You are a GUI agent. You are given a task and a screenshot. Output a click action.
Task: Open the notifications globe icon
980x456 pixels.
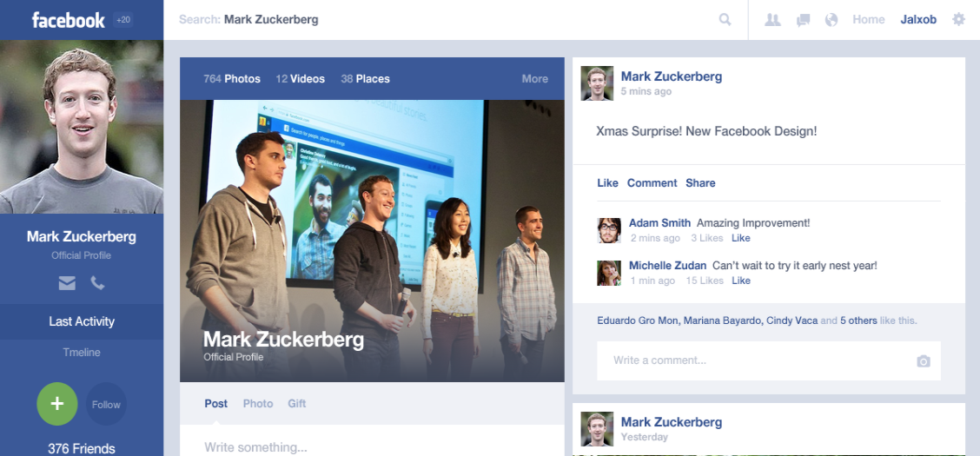tap(831, 20)
